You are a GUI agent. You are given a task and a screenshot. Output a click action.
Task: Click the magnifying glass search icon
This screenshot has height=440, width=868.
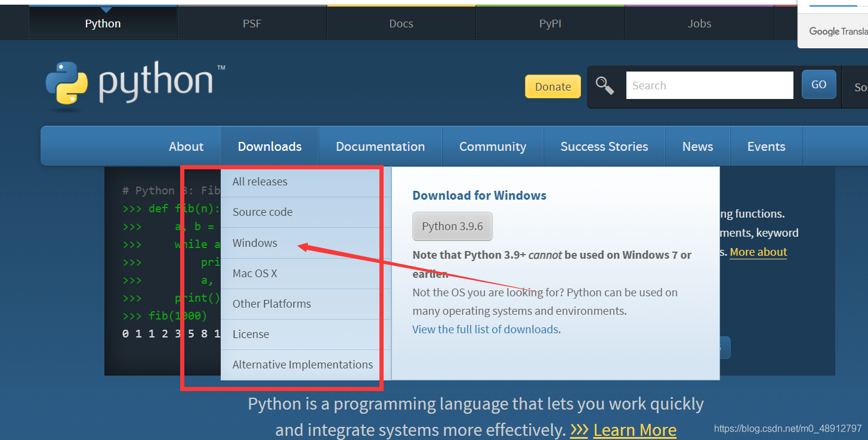click(605, 86)
